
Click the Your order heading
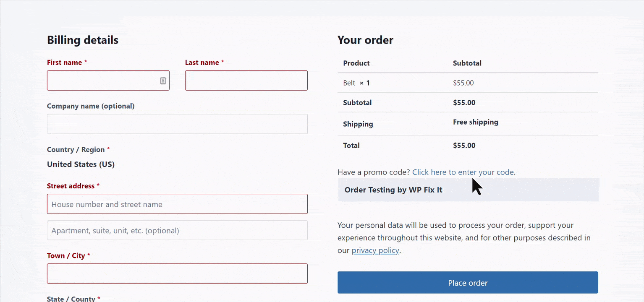365,40
